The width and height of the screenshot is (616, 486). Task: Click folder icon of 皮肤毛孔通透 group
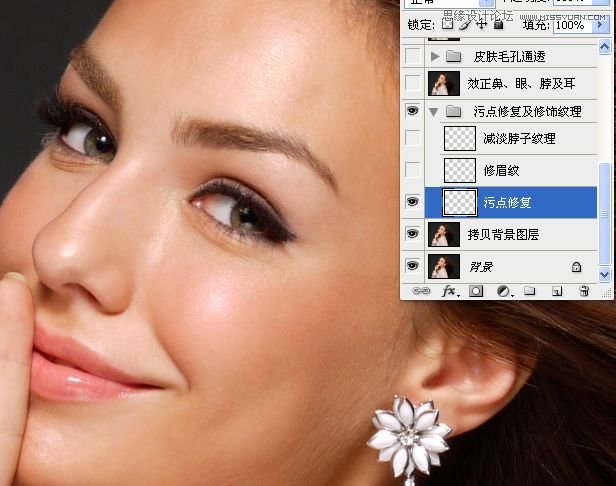[453, 56]
